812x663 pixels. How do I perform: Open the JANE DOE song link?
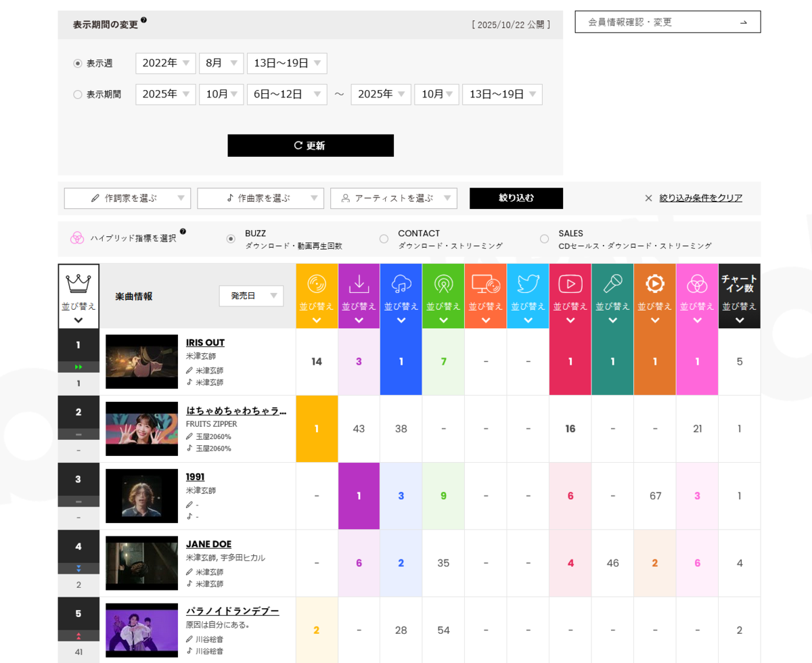coord(208,544)
